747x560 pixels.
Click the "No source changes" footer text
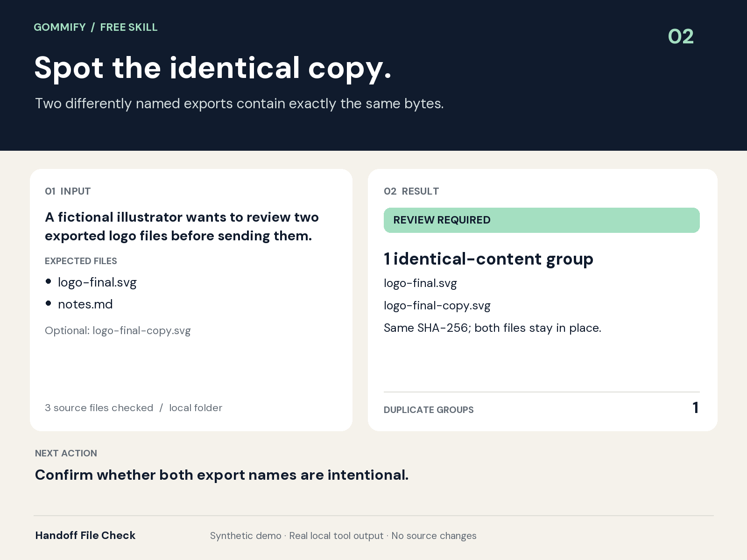coord(434,536)
